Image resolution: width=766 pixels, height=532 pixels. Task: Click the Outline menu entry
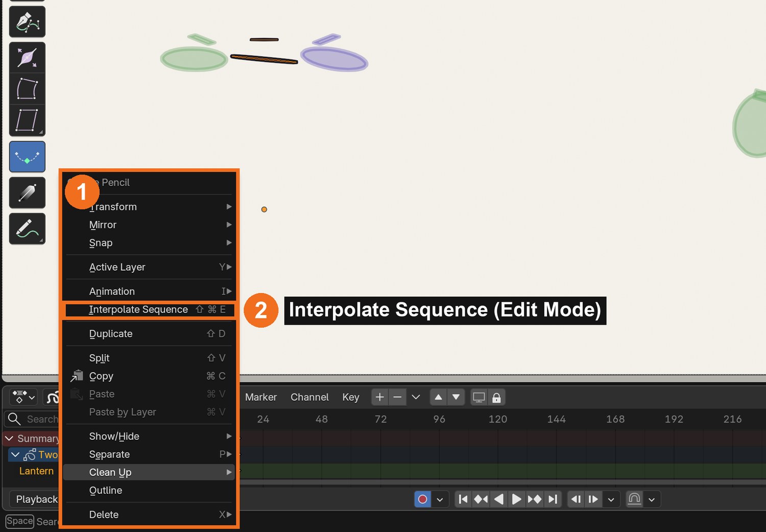[149, 490]
